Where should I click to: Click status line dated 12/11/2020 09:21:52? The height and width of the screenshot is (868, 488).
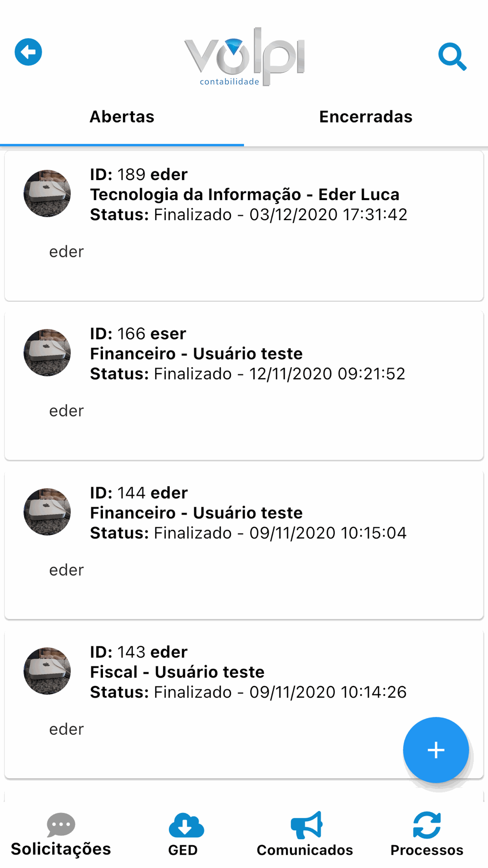click(247, 374)
